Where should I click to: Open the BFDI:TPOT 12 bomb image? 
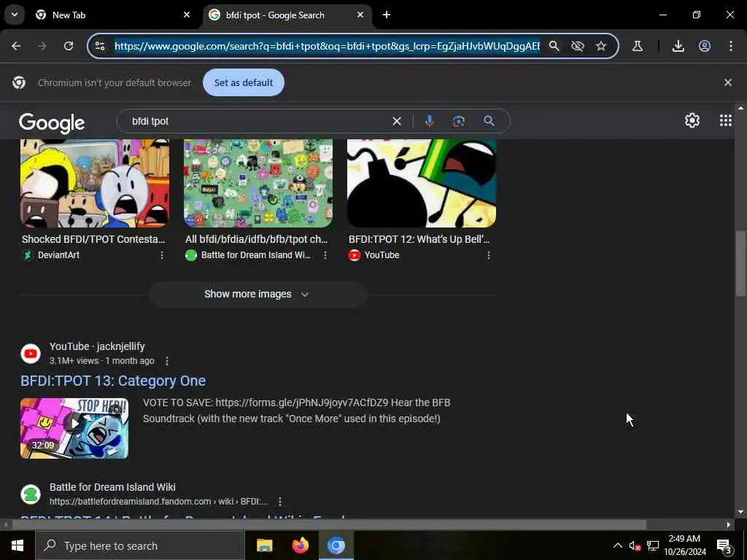pos(422,183)
